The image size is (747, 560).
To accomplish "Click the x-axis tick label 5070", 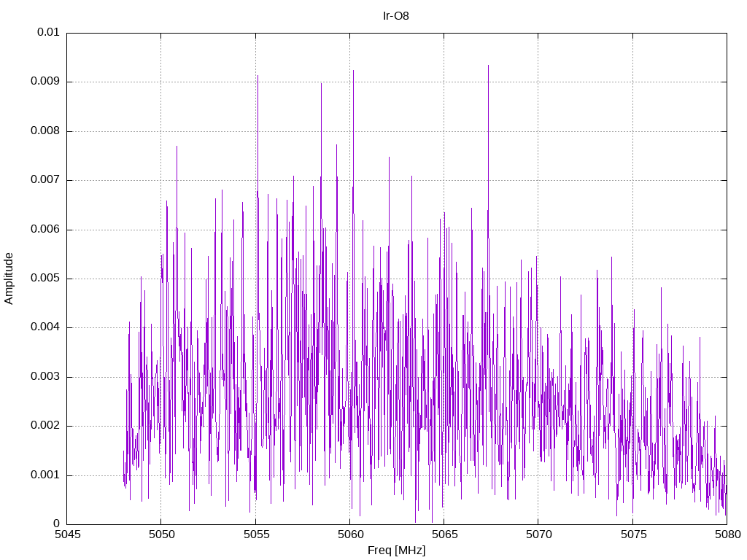I will tap(539, 534).
